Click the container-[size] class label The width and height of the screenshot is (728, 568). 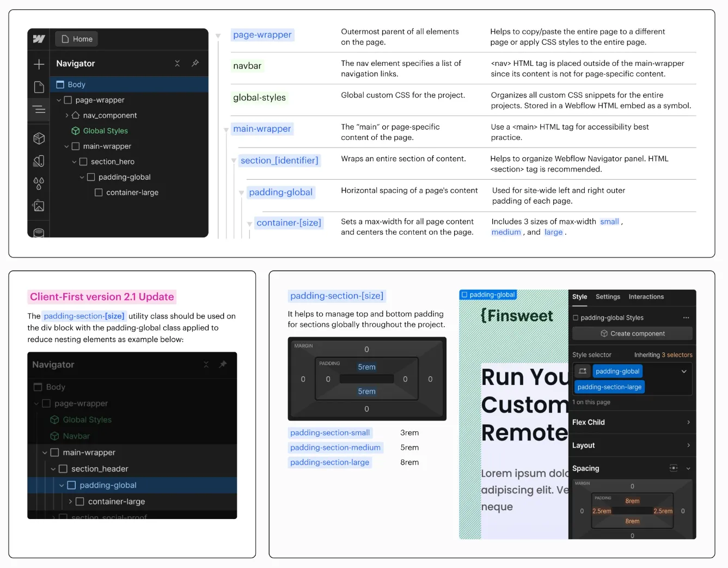point(289,223)
